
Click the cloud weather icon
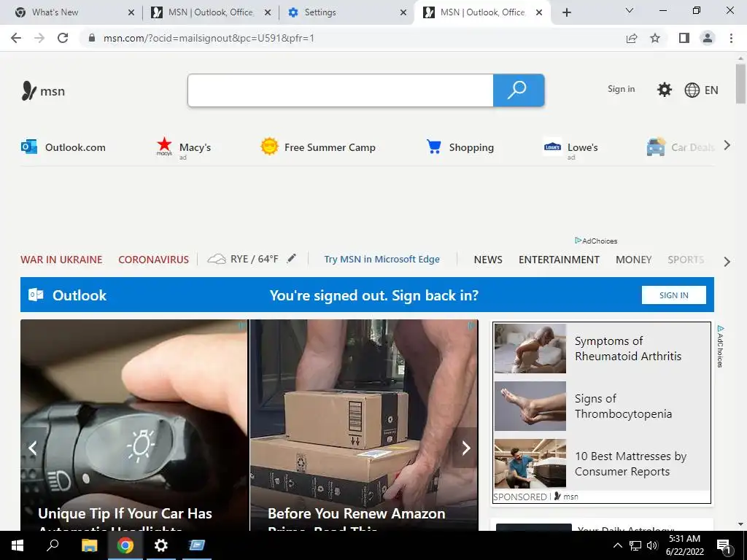217,259
